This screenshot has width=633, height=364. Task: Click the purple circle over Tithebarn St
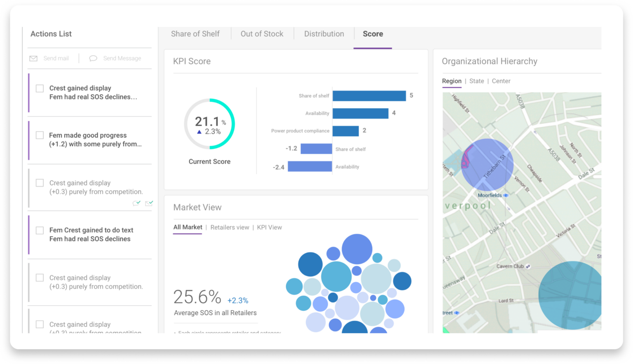pyautogui.click(x=487, y=165)
